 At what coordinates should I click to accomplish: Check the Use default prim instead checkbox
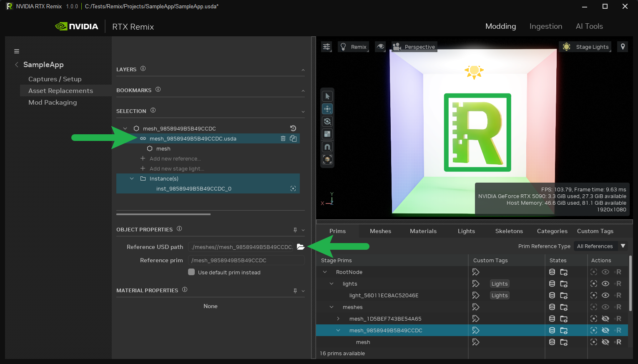(191, 272)
